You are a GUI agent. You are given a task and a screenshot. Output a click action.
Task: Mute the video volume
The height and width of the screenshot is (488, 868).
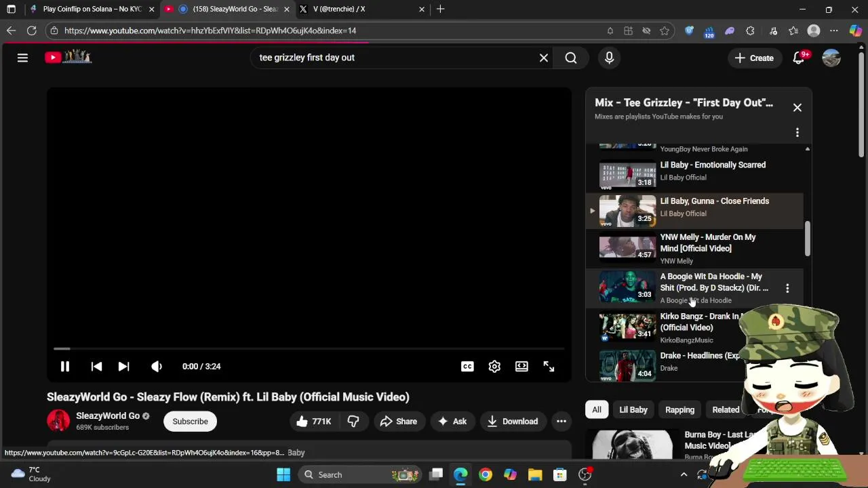click(157, 366)
